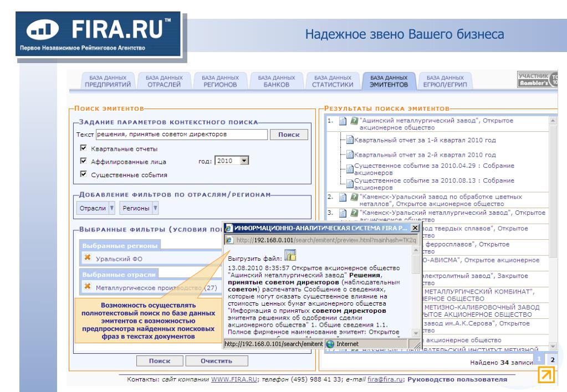Click the Выбранные регионы header
Image resolution: width=567 pixels, height=392 pixels.
click(x=120, y=246)
